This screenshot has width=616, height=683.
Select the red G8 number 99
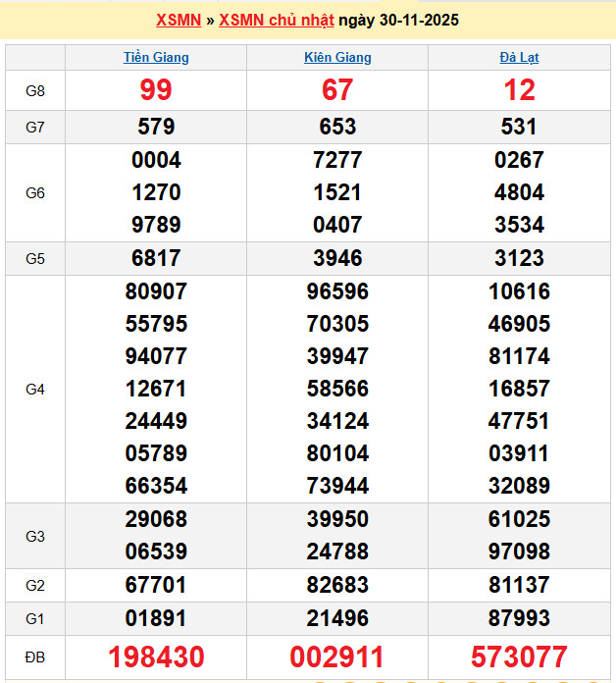tap(156, 90)
